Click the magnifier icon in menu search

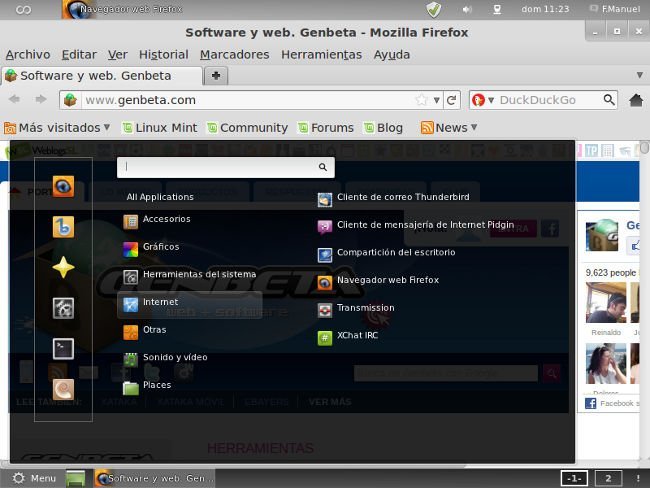(323, 167)
